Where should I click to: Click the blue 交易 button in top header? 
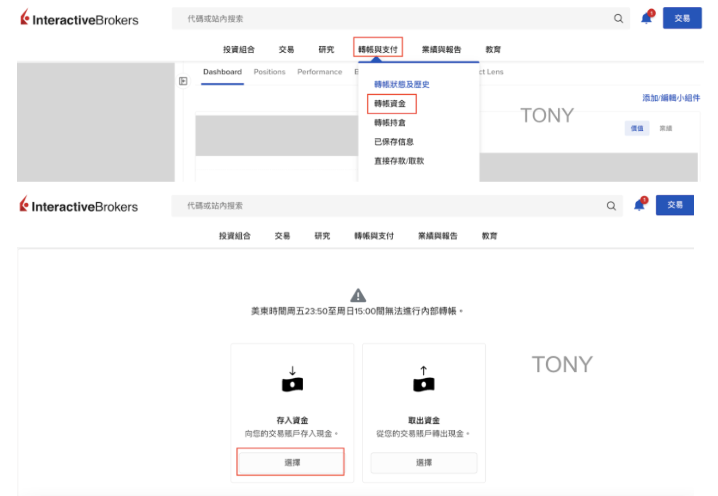(682, 18)
